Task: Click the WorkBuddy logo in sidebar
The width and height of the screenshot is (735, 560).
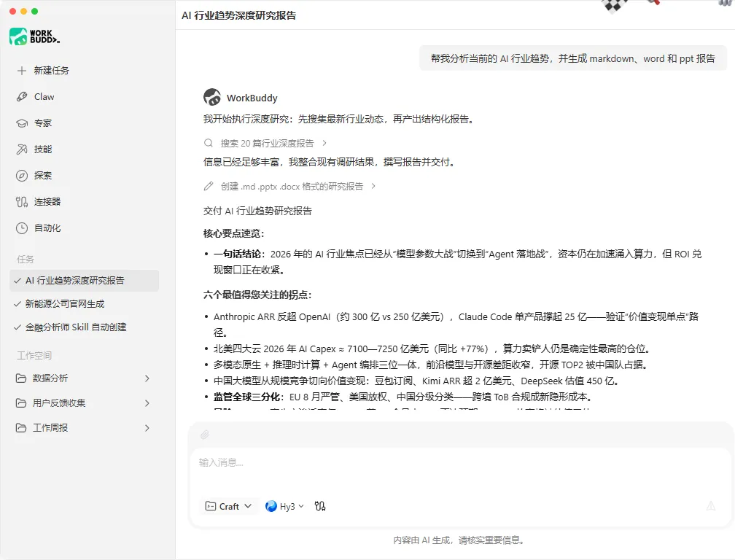Action: (x=34, y=36)
